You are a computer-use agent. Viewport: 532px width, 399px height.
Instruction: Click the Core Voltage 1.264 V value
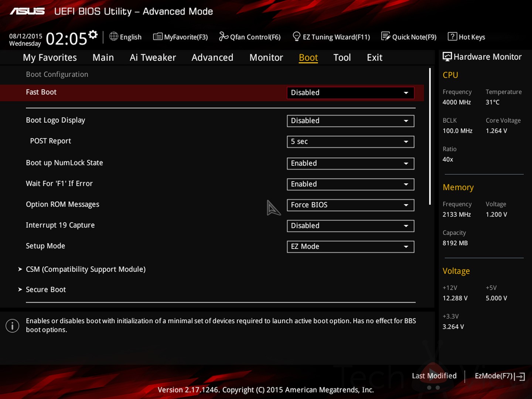tap(496, 131)
